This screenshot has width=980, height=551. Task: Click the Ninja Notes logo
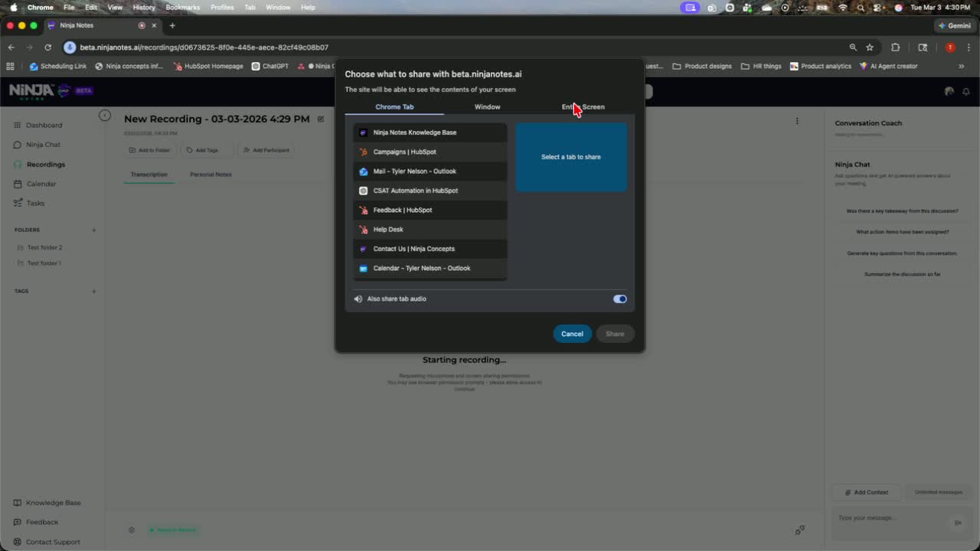[x=40, y=90]
